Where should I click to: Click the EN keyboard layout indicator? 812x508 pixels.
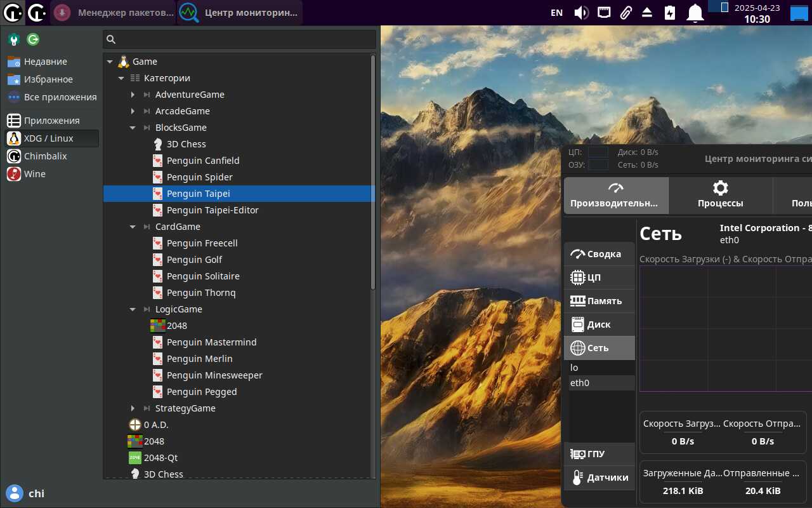tap(556, 13)
